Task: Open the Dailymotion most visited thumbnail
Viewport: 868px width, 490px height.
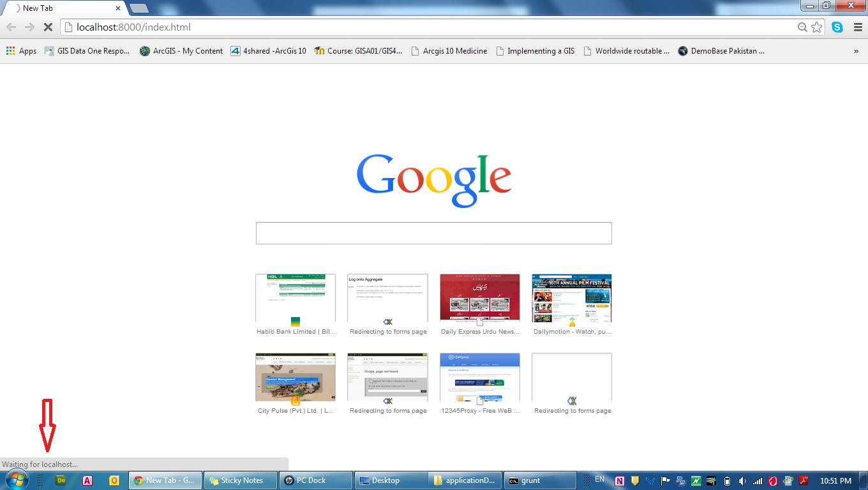Action: pyautogui.click(x=571, y=299)
